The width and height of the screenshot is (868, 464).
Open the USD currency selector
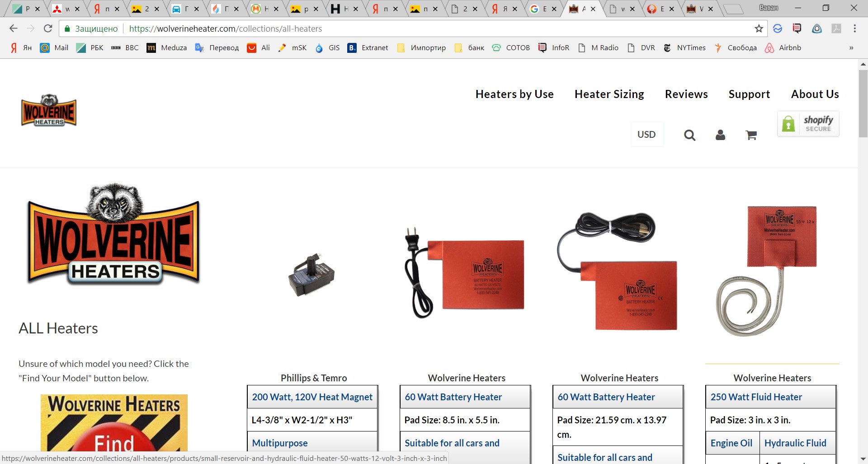coord(646,135)
